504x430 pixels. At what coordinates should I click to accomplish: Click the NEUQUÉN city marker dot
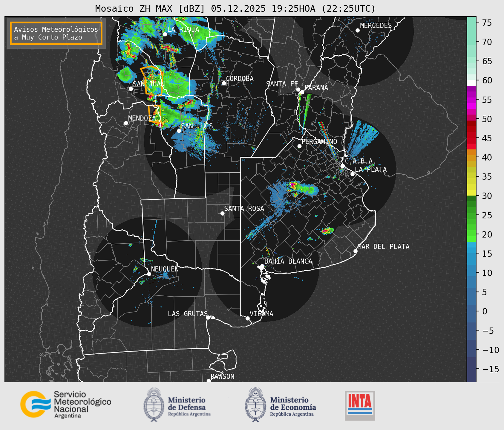149,274
